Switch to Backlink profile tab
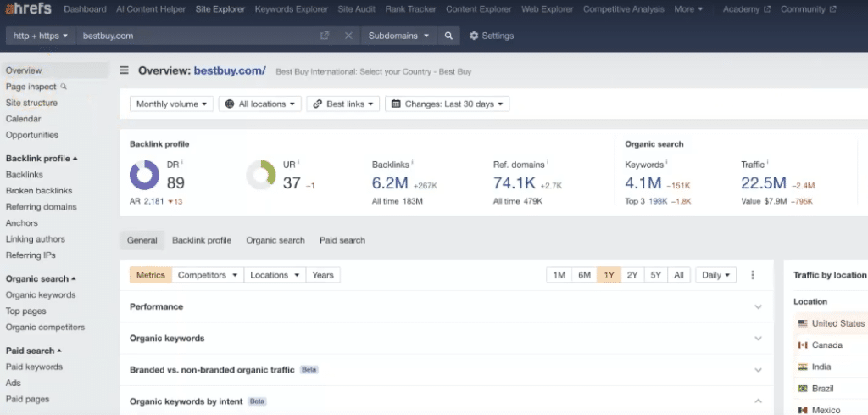Image resolution: width=868 pixels, height=415 pixels. tap(202, 240)
